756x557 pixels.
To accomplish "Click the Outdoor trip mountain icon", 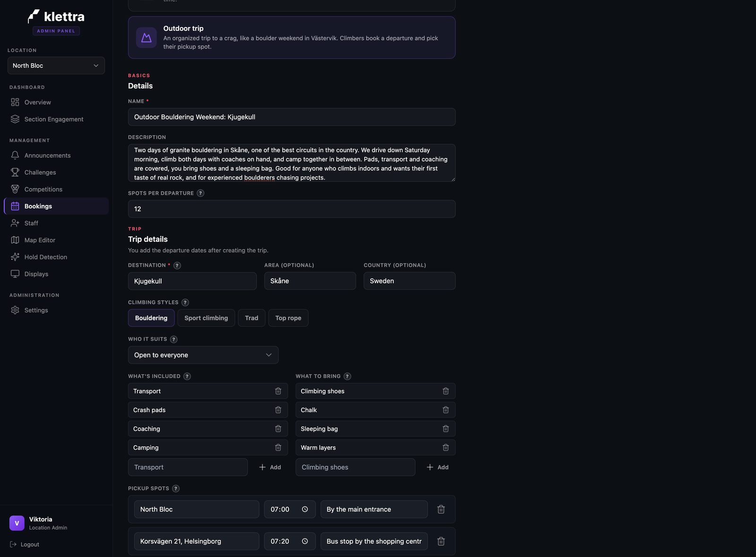I will 146,38.
